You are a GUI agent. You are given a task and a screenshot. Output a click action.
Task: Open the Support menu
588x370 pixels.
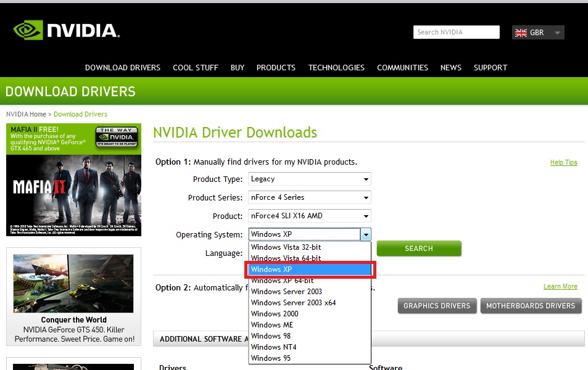point(490,67)
